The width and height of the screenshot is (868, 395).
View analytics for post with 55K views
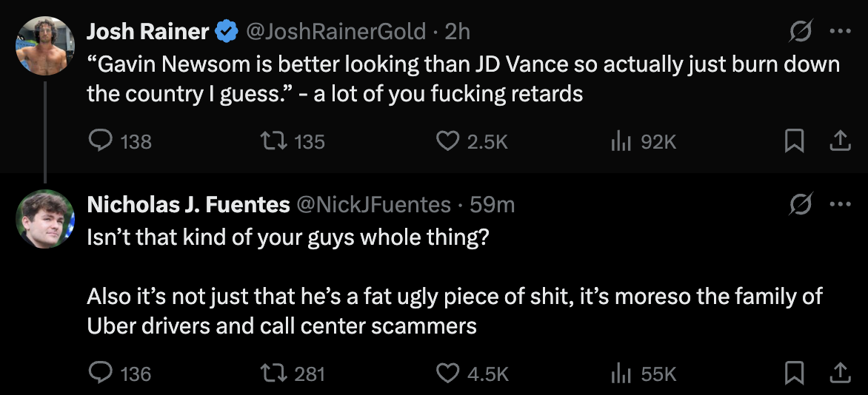click(619, 374)
